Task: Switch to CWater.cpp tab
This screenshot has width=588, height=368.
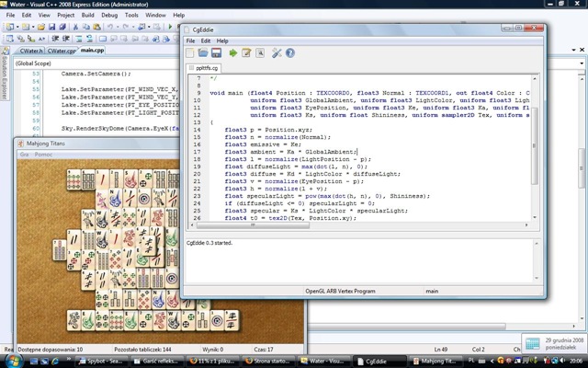Action: click(62, 51)
